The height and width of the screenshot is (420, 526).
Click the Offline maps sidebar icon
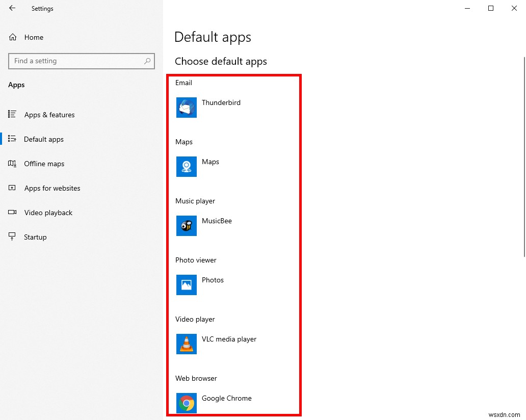click(x=12, y=164)
